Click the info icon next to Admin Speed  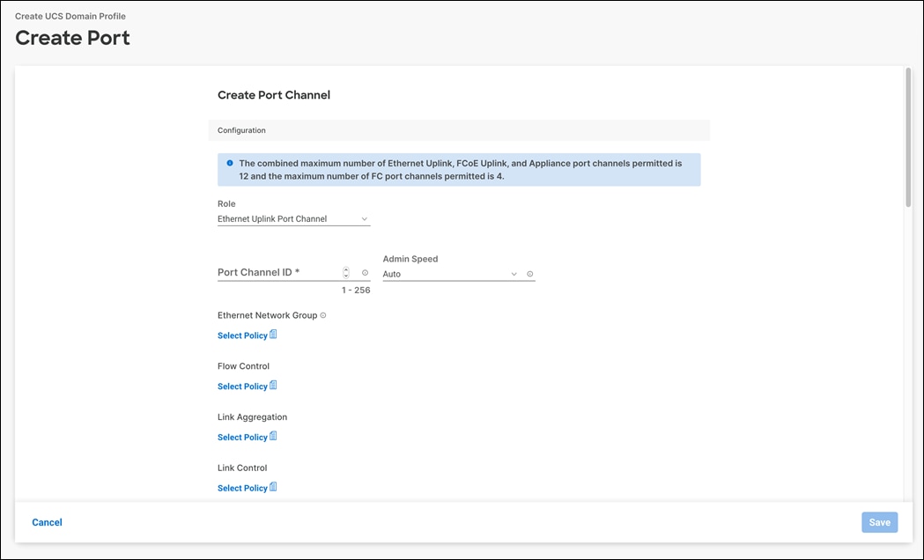tap(530, 274)
